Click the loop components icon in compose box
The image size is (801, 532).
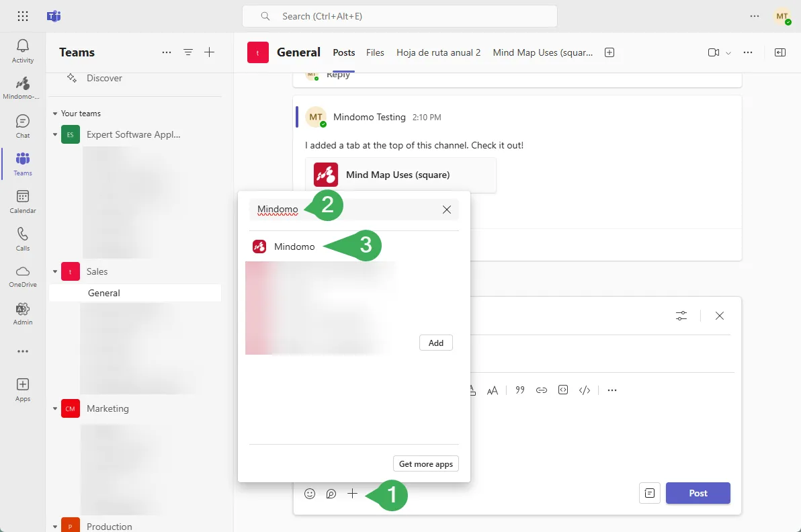(331, 494)
